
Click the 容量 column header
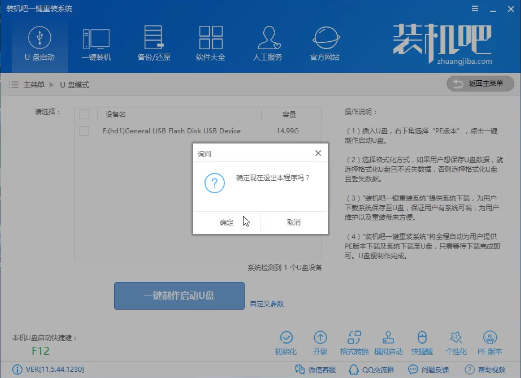289,114
